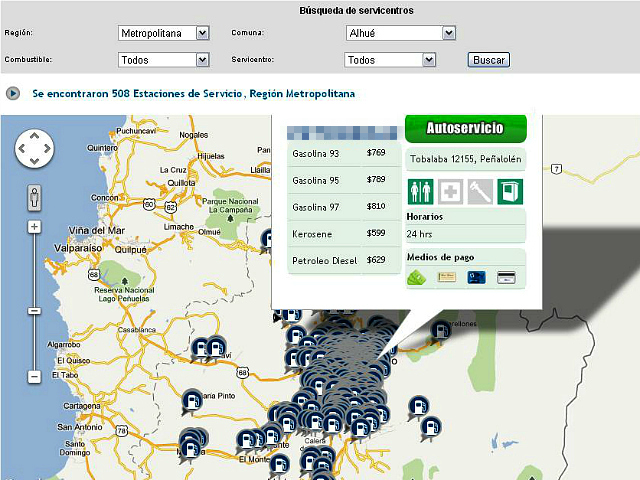Select the Petroleo Diesel price row
Screen dimensions: 640x480
(344, 260)
